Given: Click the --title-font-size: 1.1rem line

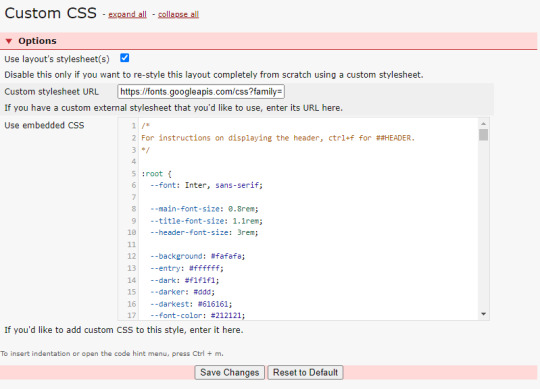Looking at the screenshot, I should click(206, 221).
